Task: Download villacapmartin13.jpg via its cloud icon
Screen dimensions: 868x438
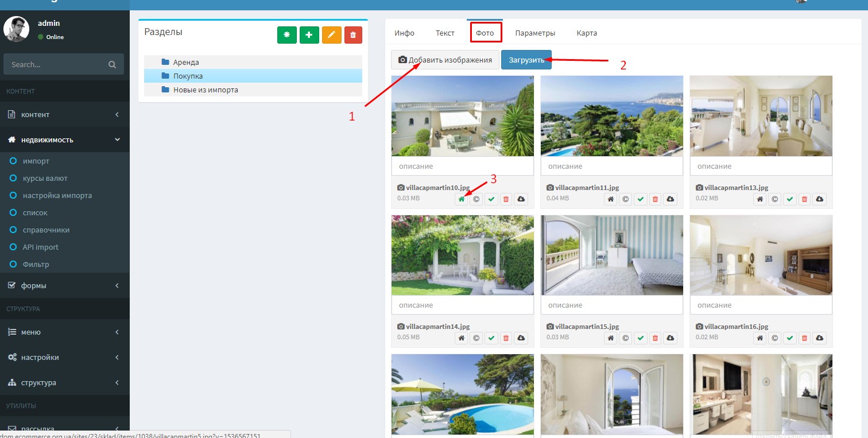Action: click(820, 199)
